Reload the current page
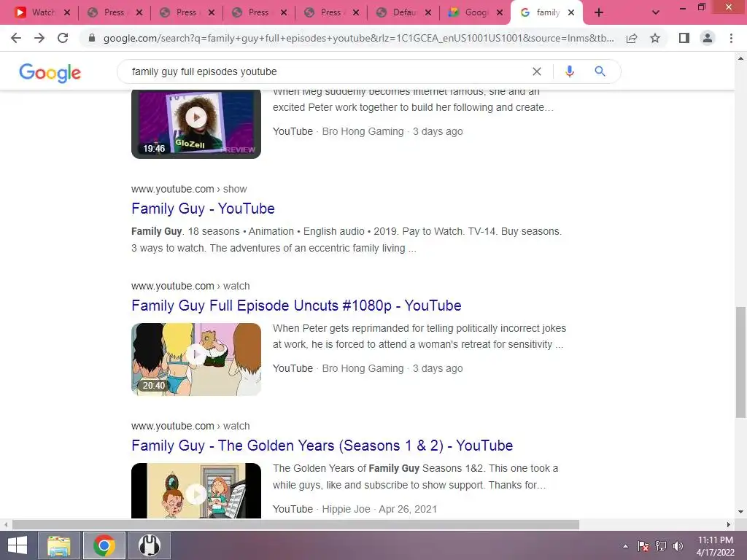The image size is (747, 560). (x=63, y=38)
